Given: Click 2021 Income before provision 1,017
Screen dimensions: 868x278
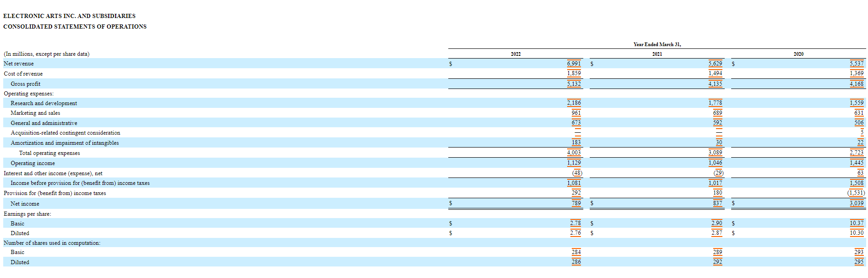Looking at the screenshot, I should coord(715,183).
